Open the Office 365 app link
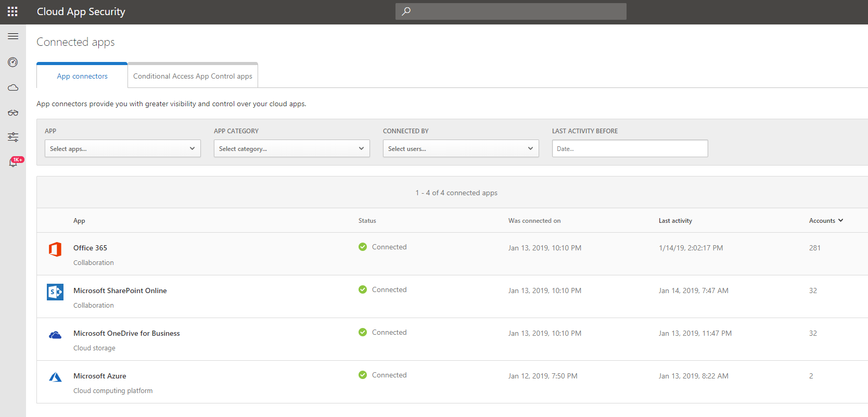Image resolution: width=868 pixels, height=417 pixels. [x=90, y=248]
